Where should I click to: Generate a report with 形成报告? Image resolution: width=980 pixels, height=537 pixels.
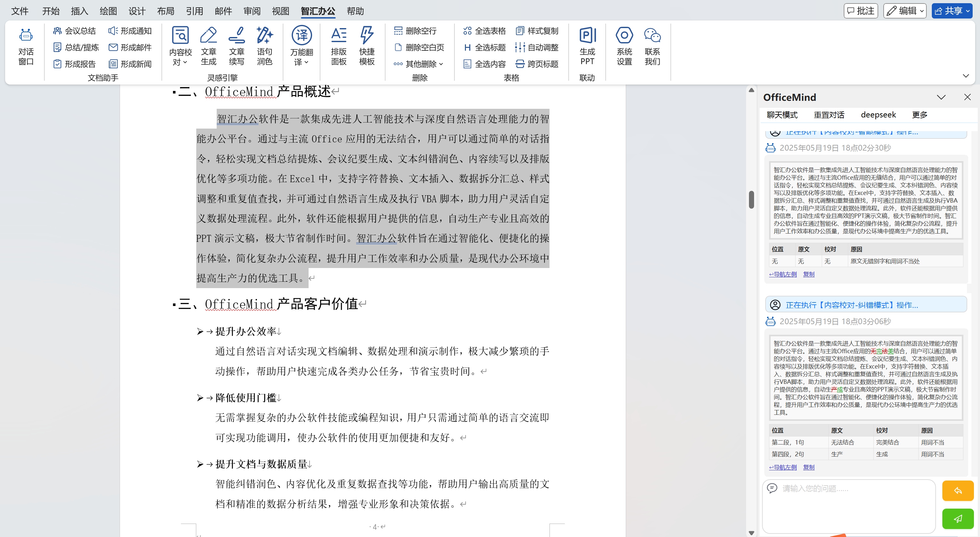[74, 64]
